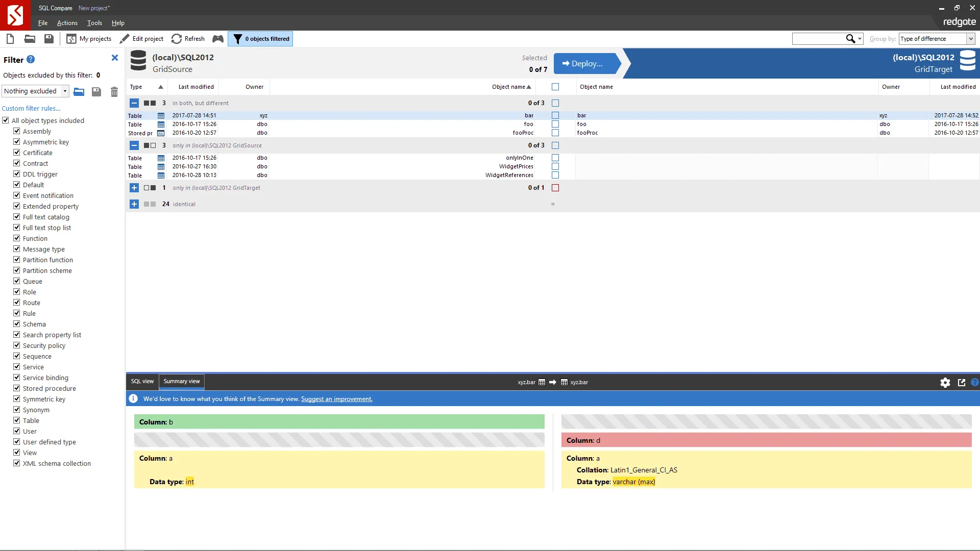Viewport: 980px width, 551px height.
Task: Follow the Suggest an improvement link
Action: pyautogui.click(x=336, y=399)
